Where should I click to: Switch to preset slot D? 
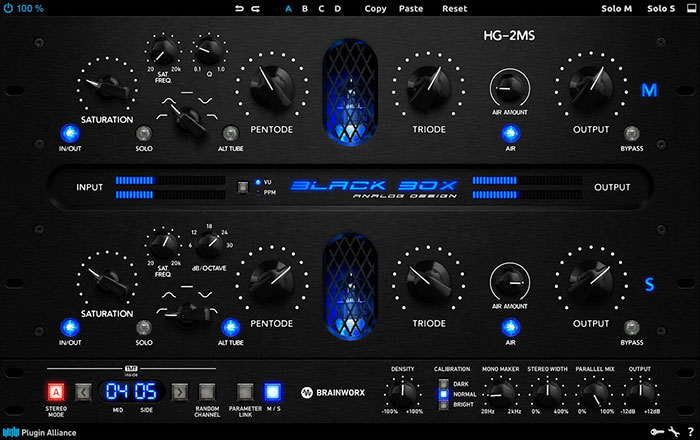(337, 8)
